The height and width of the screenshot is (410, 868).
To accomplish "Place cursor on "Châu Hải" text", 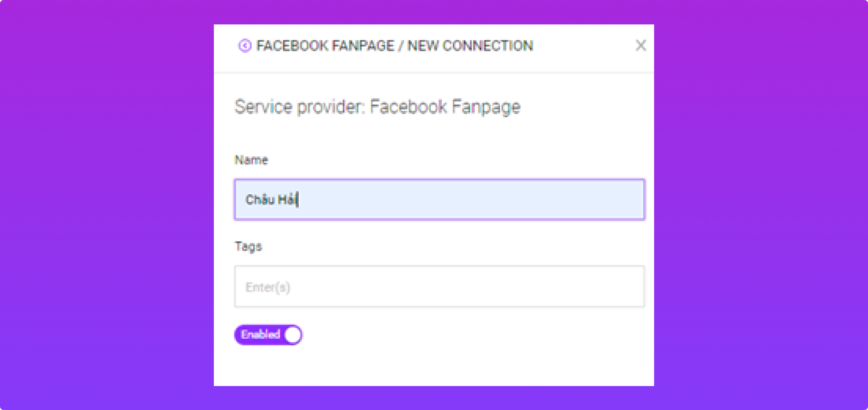I will pos(271,199).
